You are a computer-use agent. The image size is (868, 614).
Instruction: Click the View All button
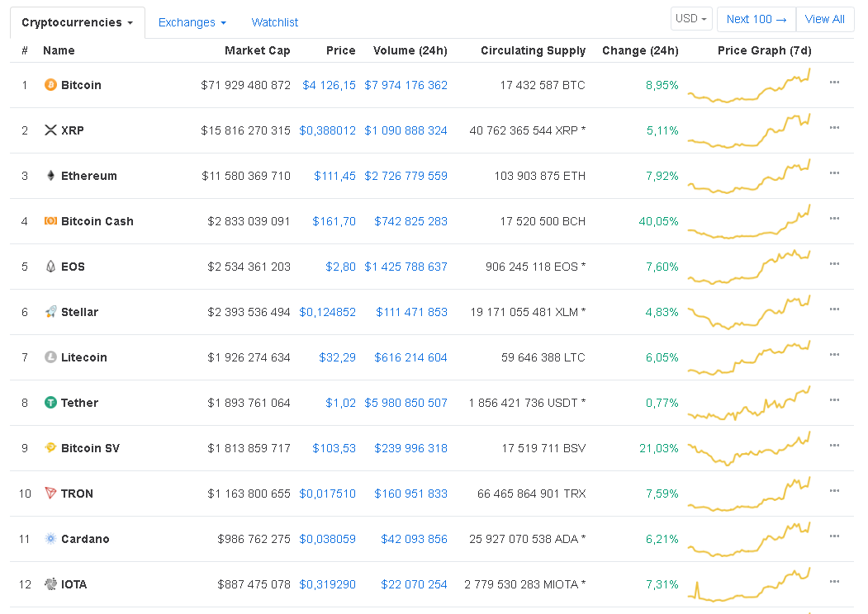pyautogui.click(x=824, y=19)
